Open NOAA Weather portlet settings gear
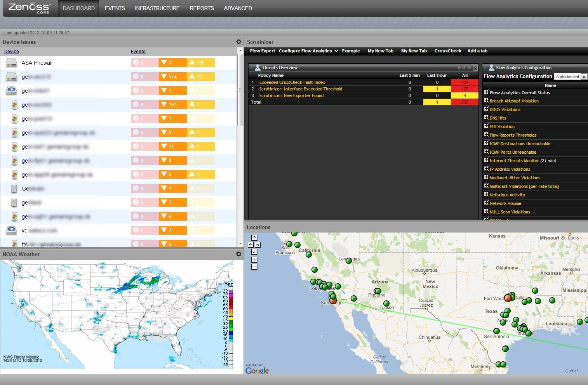 [x=238, y=254]
